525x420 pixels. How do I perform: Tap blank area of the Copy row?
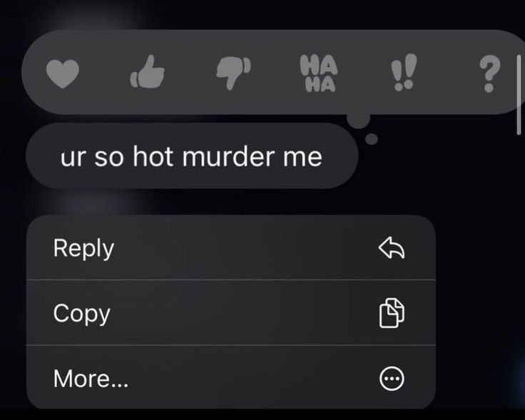(x=245, y=312)
